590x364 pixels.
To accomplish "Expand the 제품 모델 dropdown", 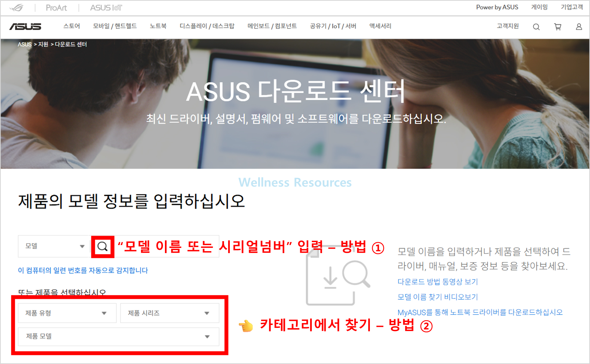I will pyautogui.click(x=118, y=337).
